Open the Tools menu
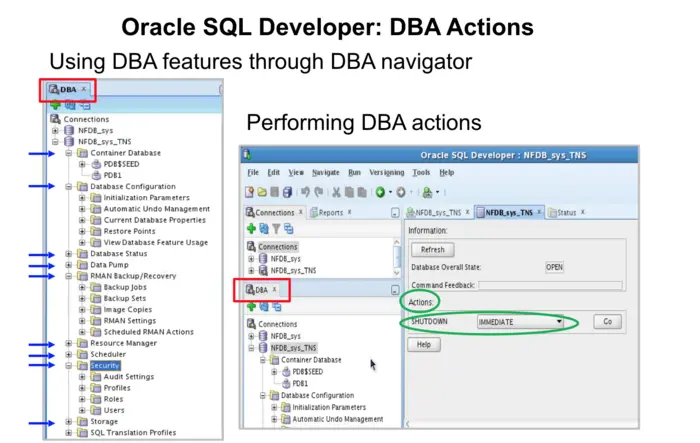Screen dimensions: 700x443 coord(421,172)
